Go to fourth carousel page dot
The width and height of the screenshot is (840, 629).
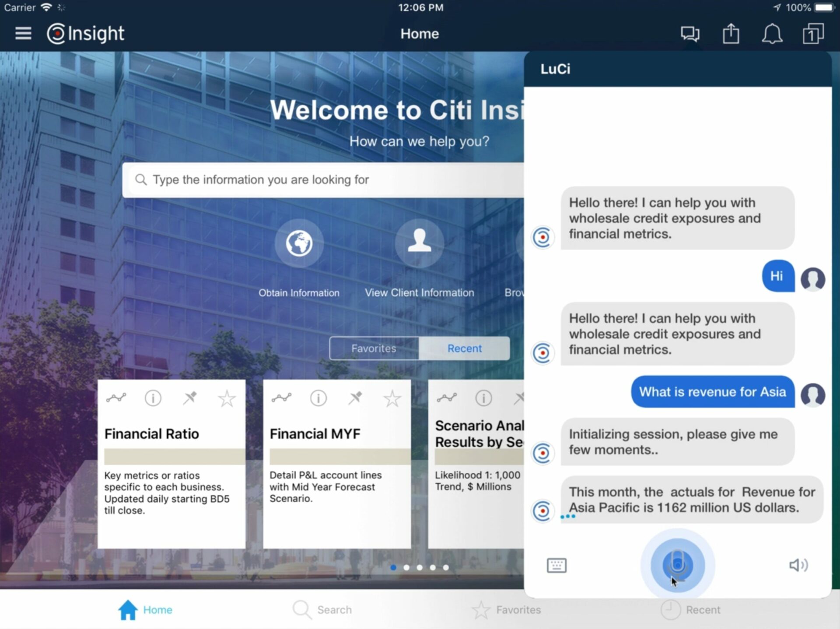coord(433,568)
